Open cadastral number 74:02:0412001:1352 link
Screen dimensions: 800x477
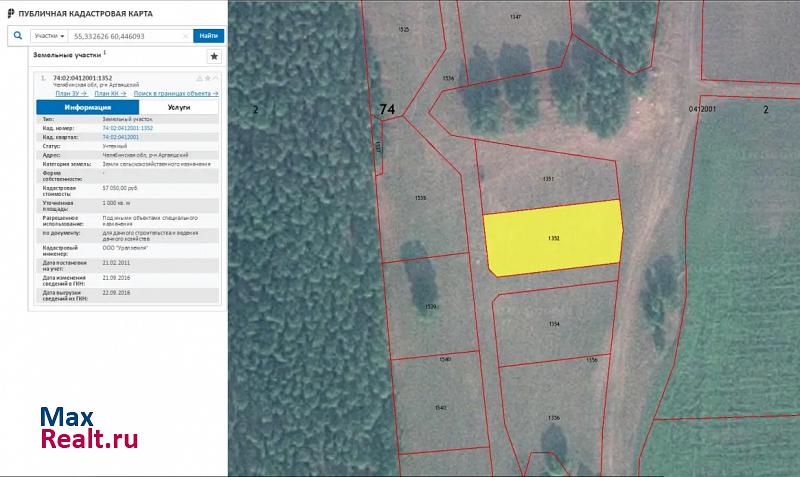coord(127,128)
